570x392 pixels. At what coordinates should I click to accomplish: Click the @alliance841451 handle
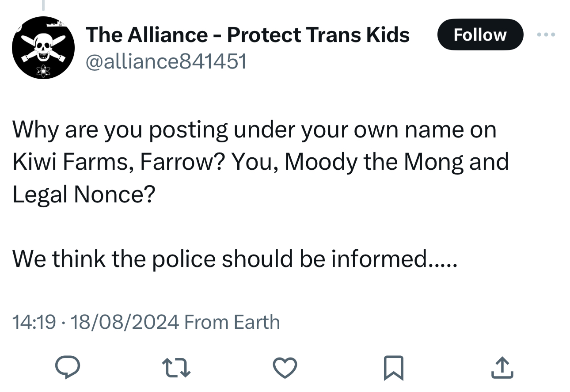[x=165, y=62]
